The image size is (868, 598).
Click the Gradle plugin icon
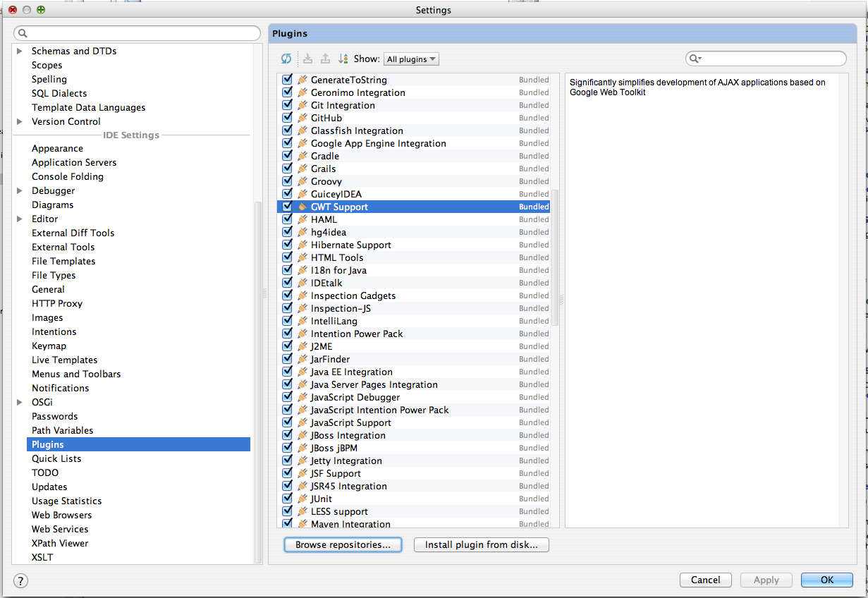(302, 156)
